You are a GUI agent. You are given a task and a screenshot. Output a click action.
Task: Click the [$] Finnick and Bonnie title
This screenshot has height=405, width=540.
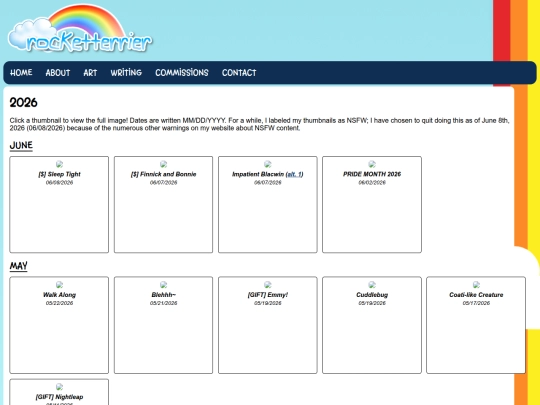pos(164,174)
